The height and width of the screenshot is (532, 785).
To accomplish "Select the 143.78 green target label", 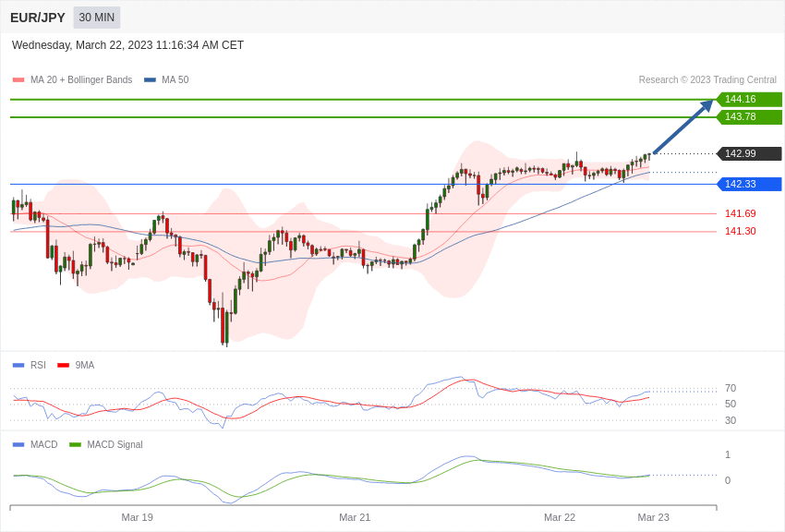I will [749, 117].
